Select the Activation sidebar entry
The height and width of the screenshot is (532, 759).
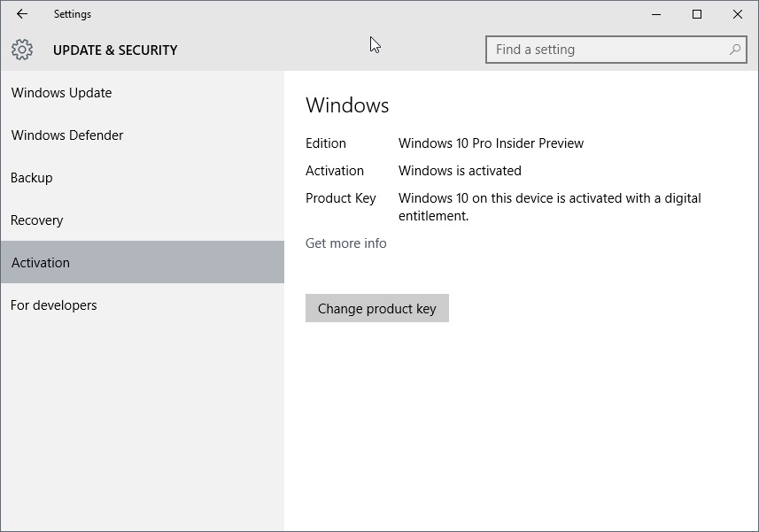click(40, 263)
